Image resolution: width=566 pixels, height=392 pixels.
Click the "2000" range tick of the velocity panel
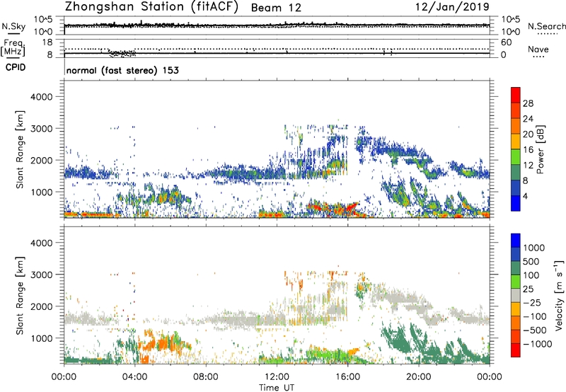click(x=41, y=306)
